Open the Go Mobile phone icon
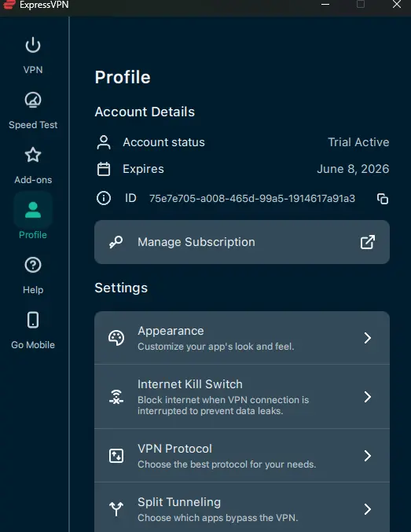The image size is (411, 532). point(33,320)
